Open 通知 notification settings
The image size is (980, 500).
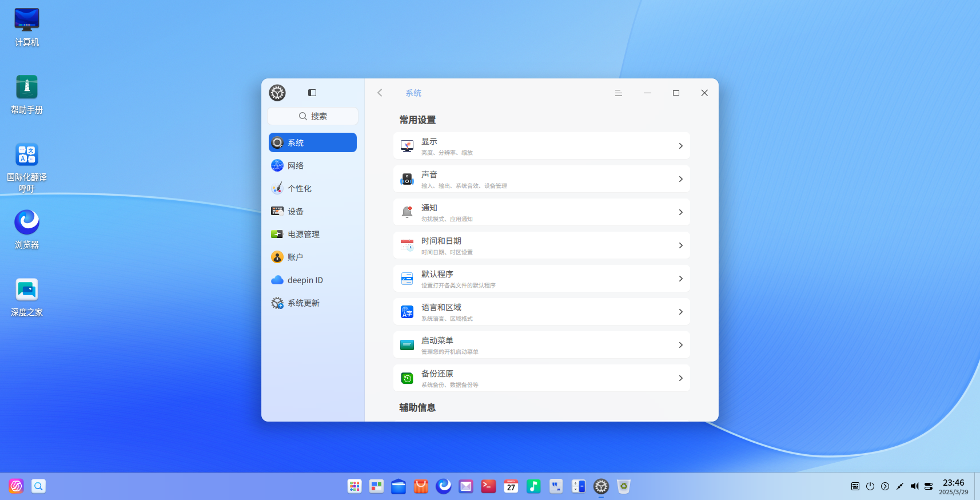[541, 212]
